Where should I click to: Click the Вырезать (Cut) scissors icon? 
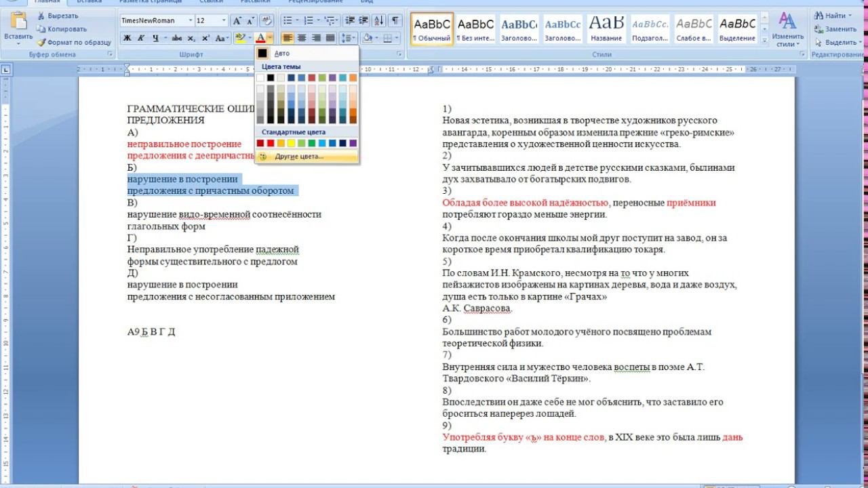coord(41,16)
